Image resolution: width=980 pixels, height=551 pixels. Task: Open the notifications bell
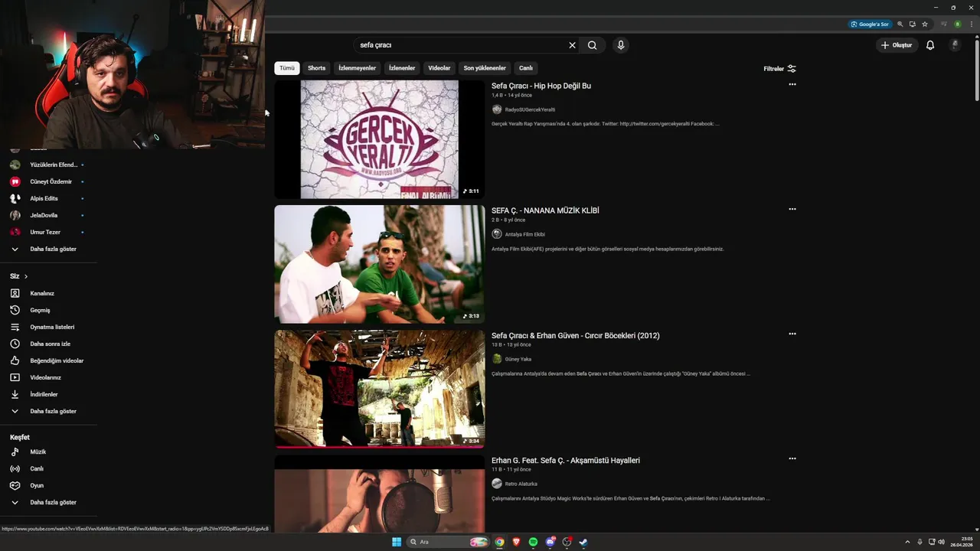point(930,45)
